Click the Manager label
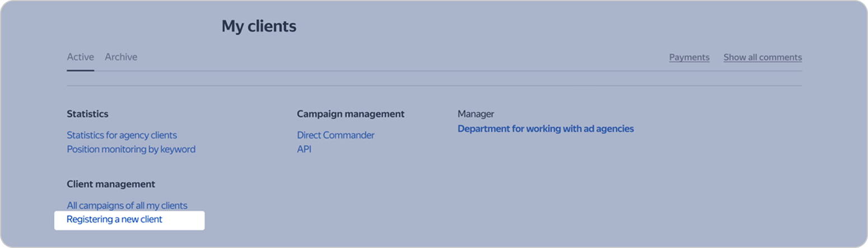 [x=475, y=114]
